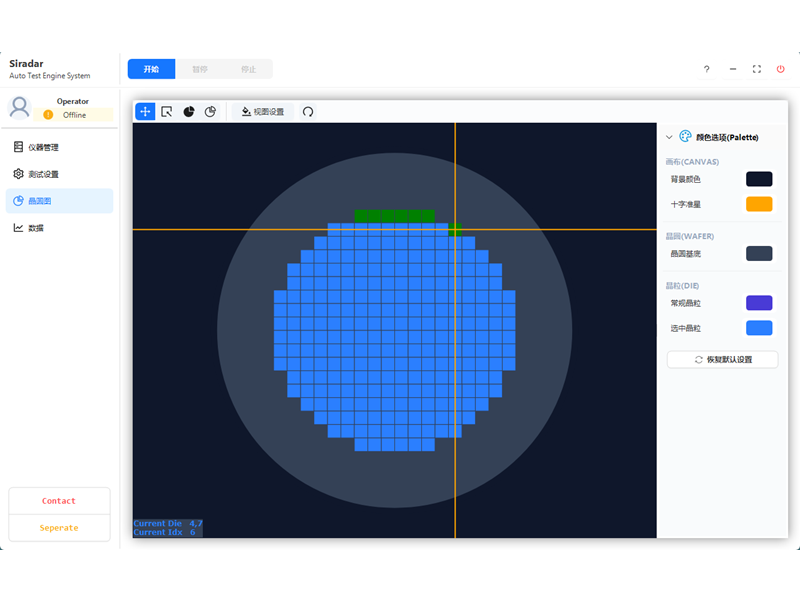800x600 pixels.
Task: Select 晶圆图 wafer map sidebar item
Action: point(59,201)
